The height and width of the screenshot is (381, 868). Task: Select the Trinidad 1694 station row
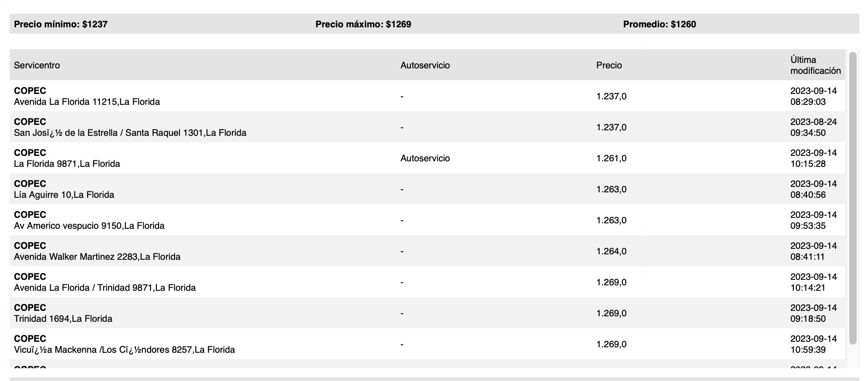63,319
